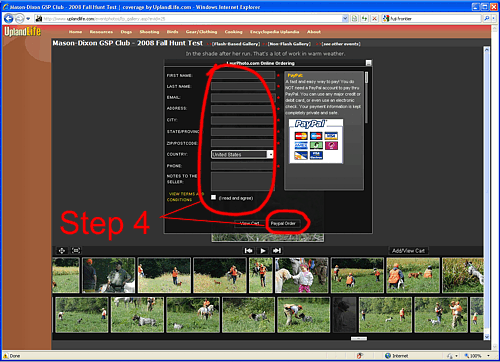This screenshot has width=500, height=362.
Task: Click the PayPal info panel scrollbar
Action: 366,97
